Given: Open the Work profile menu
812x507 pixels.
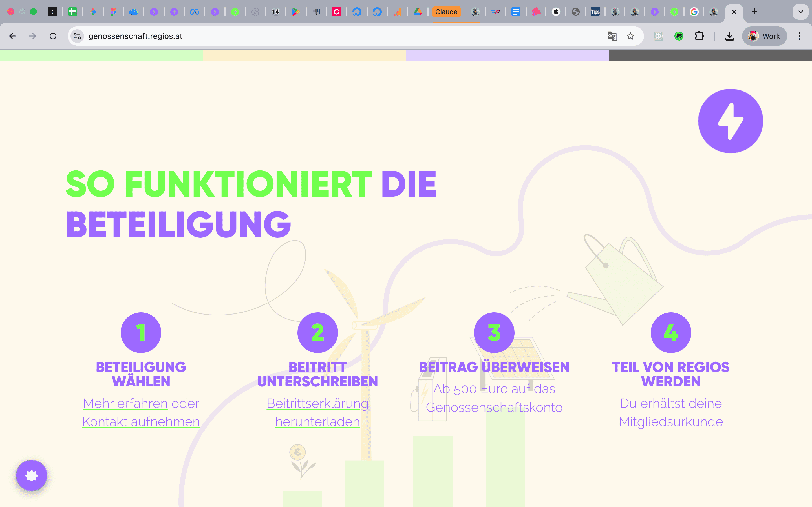Looking at the screenshot, I should tap(764, 36).
